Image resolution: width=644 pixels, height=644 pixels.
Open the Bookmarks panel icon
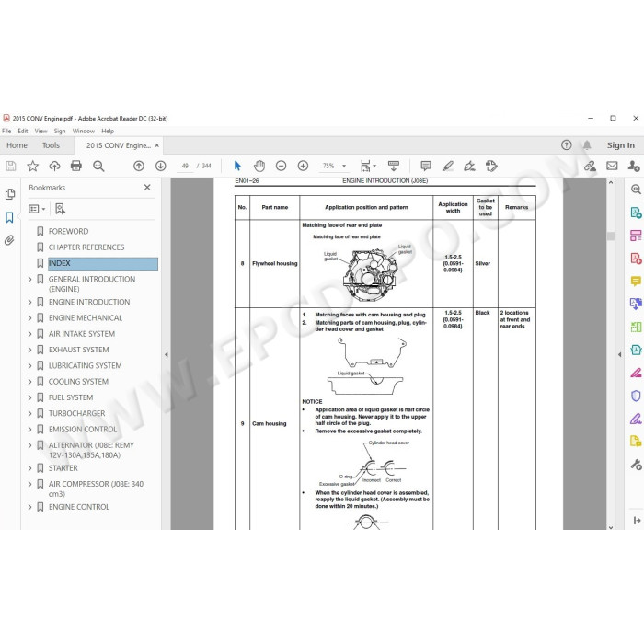tap(9, 217)
